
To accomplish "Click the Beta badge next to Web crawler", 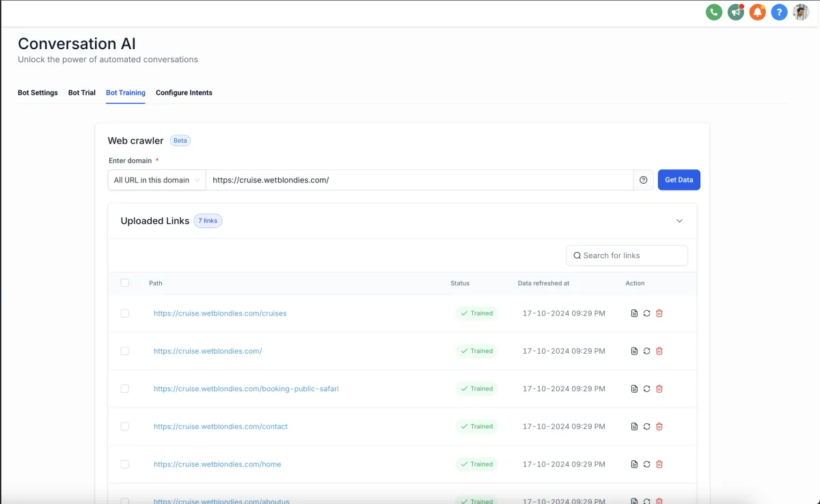I will coord(180,141).
